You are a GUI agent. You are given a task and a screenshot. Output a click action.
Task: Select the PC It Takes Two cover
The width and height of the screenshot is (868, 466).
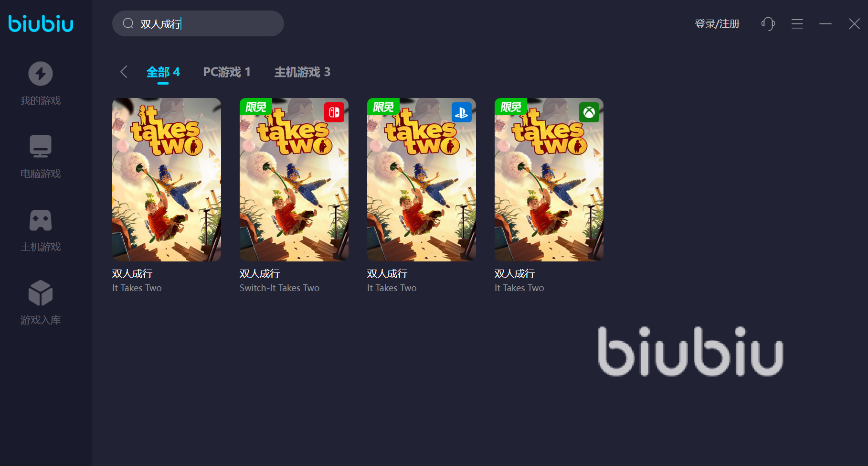coord(167,180)
